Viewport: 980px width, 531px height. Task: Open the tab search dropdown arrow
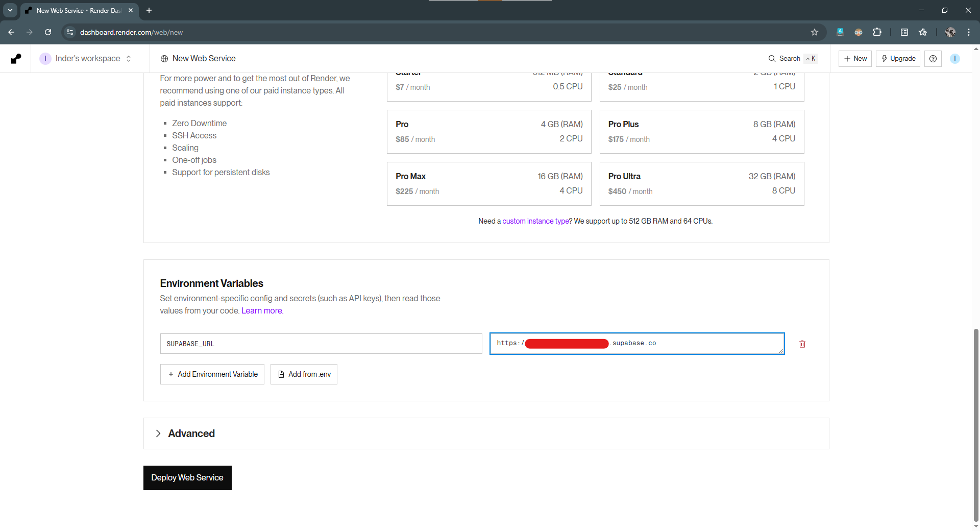10,10
